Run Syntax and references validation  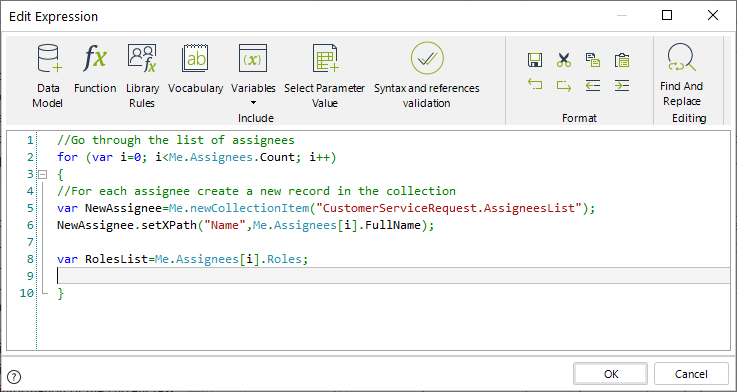pos(427,76)
